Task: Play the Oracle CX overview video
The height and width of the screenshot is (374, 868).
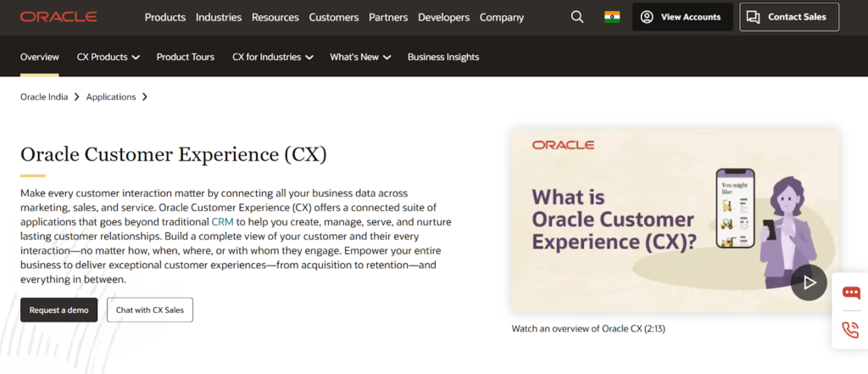Action: [809, 282]
